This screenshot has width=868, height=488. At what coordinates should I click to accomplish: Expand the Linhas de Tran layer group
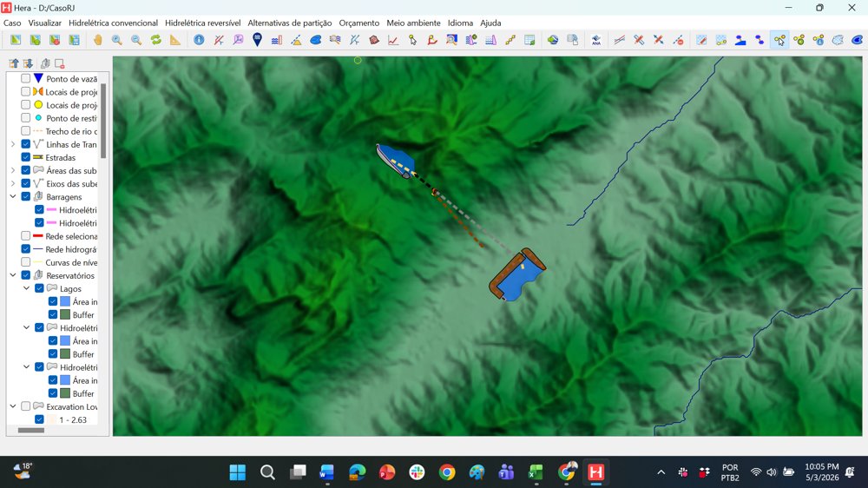click(x=13, y=144)
